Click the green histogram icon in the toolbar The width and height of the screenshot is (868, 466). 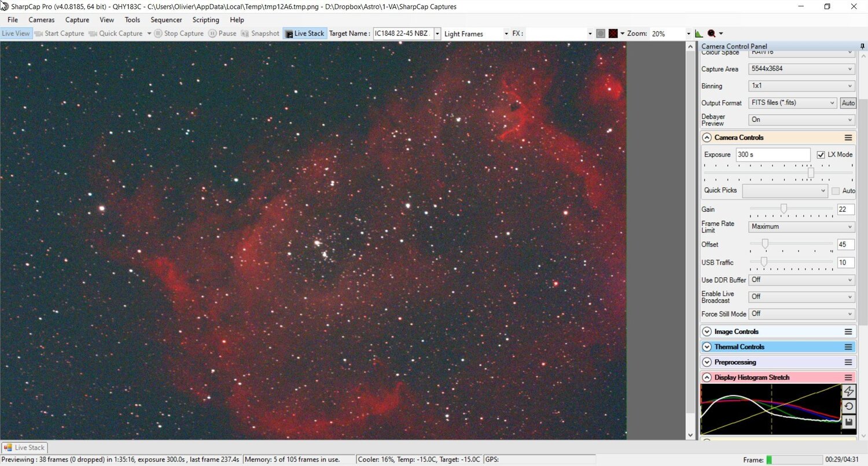click(x=698, y=33)
